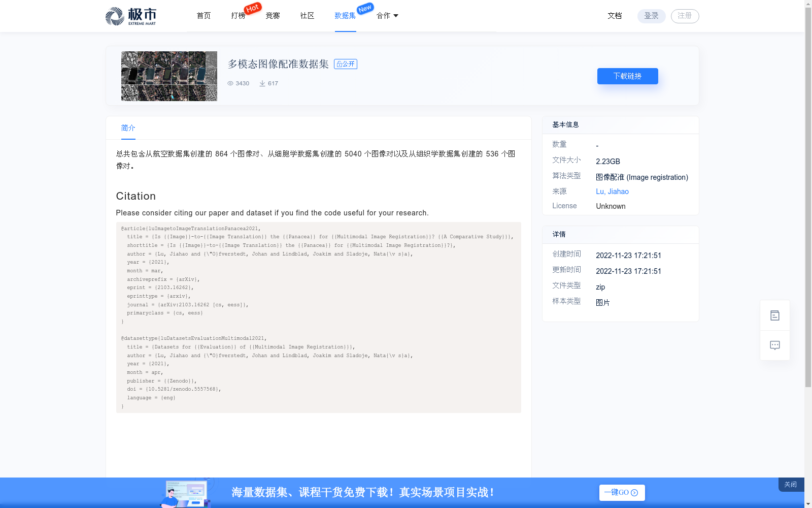The width and height of the screenshot is (812, 508).
Task: Click the New badge on 数据集
Action: tap(365, 9)
